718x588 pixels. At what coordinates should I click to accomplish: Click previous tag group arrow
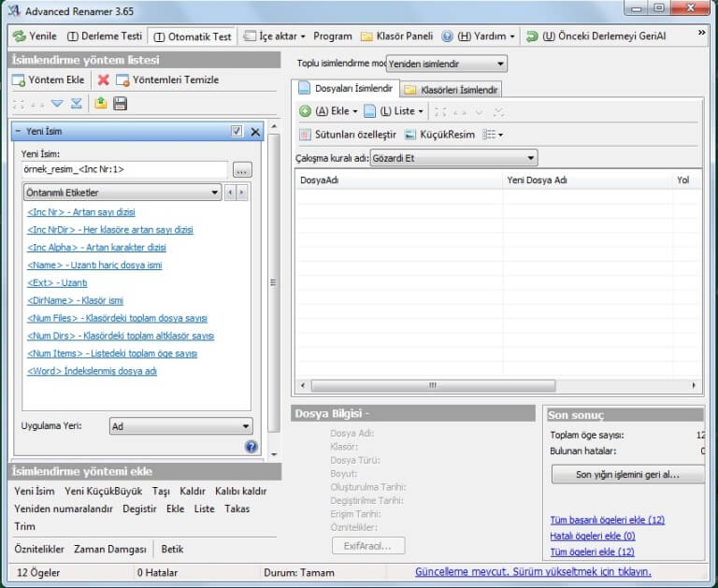tap(230, 193)
